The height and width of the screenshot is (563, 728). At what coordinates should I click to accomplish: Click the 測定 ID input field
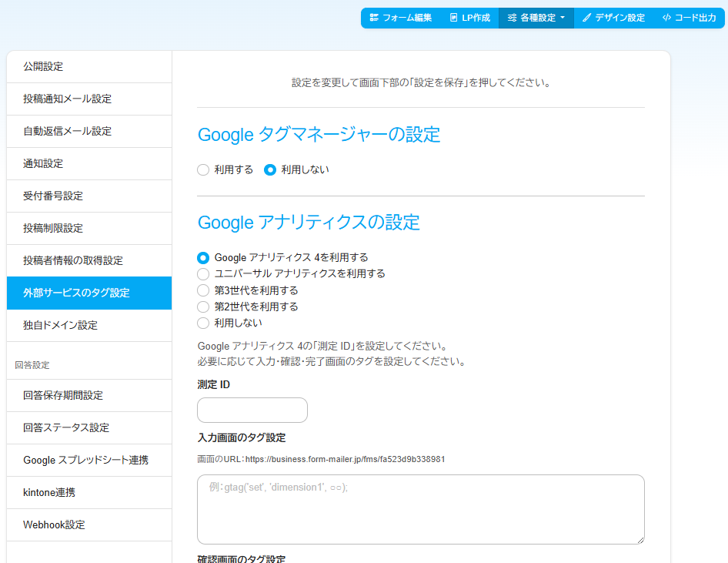252,411
